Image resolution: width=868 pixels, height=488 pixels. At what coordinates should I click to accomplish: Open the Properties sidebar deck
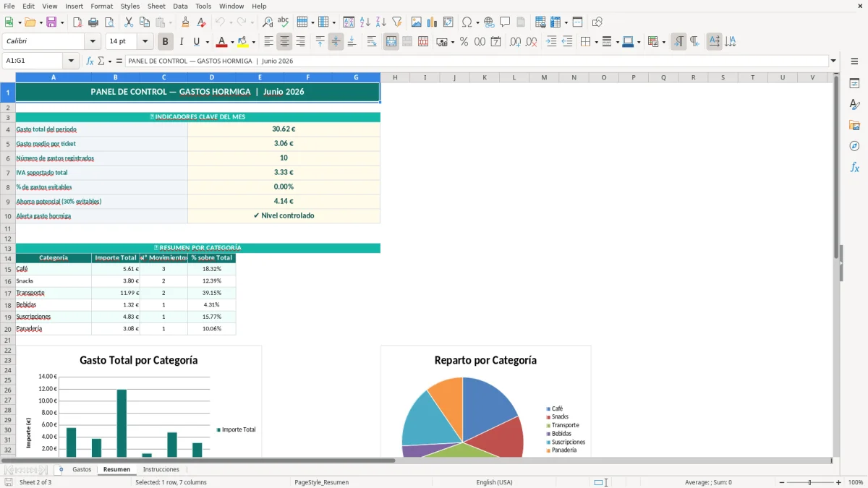tap(854, 83)
